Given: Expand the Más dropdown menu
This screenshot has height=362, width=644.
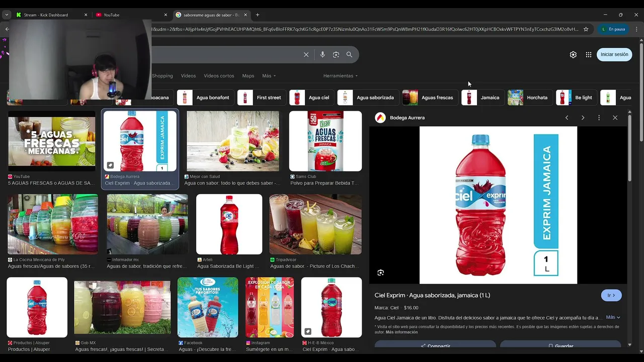Looking at the screenshot, I should point(269,76).
